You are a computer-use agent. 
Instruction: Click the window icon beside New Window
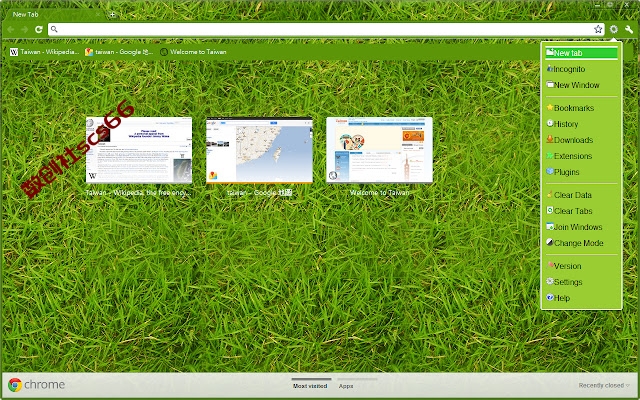pos(550,84)
